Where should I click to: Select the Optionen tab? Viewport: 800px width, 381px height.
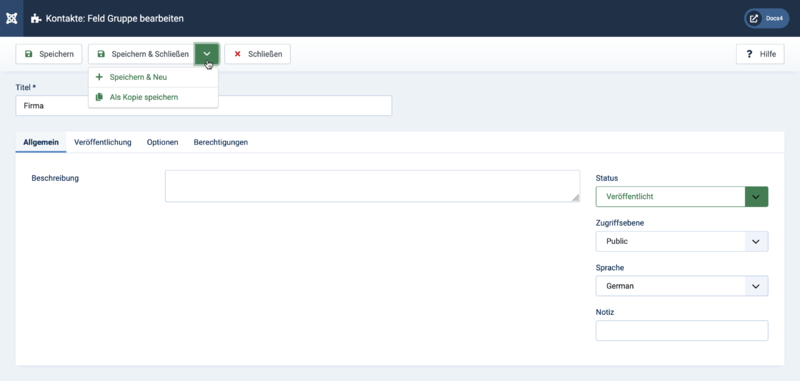click(x=162, y=142)
